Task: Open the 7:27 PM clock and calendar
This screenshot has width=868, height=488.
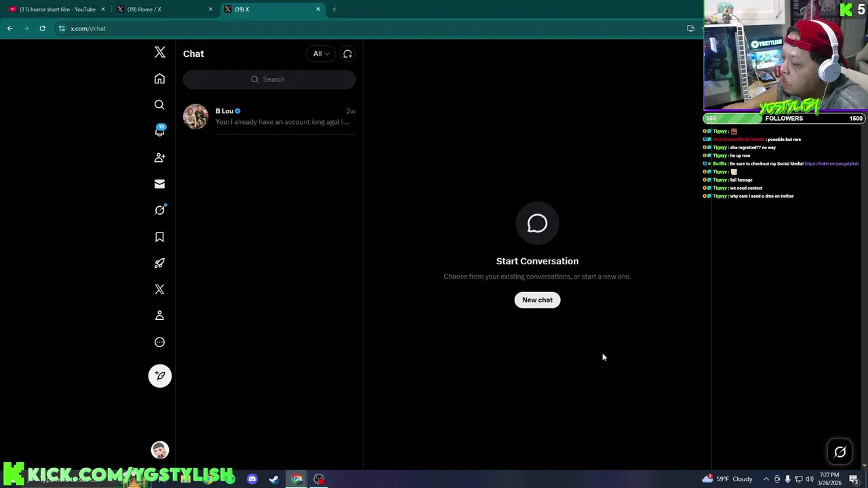Action: tap(831, 479)
